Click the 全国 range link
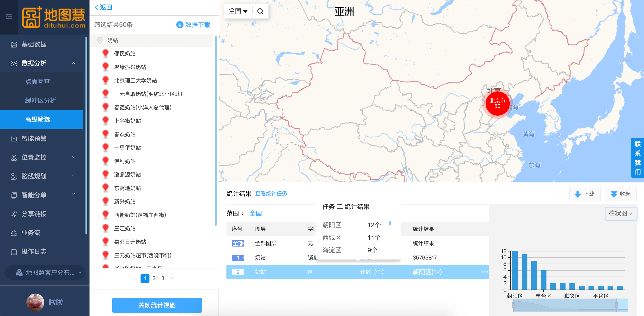 (x=256, y=213)
